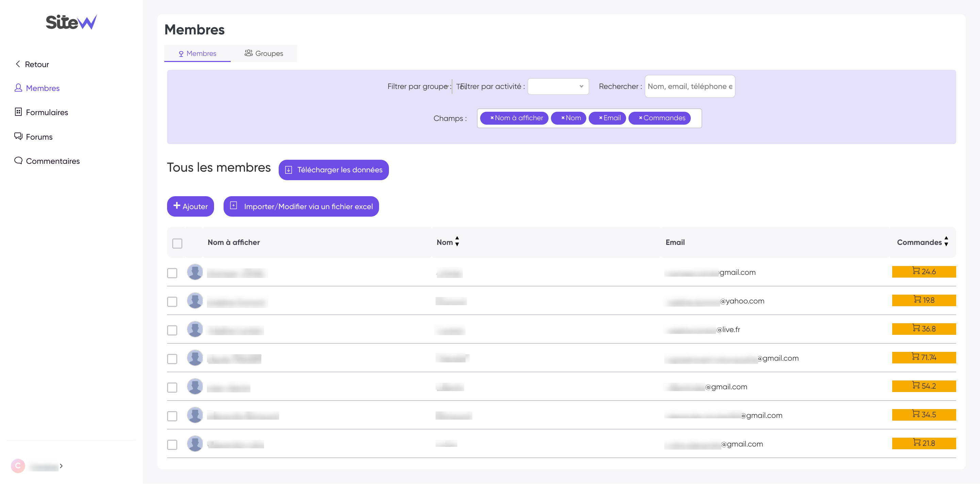The image size is (980, 484).
Task: Sort the table by Nom column
Action: coord(457,241)
